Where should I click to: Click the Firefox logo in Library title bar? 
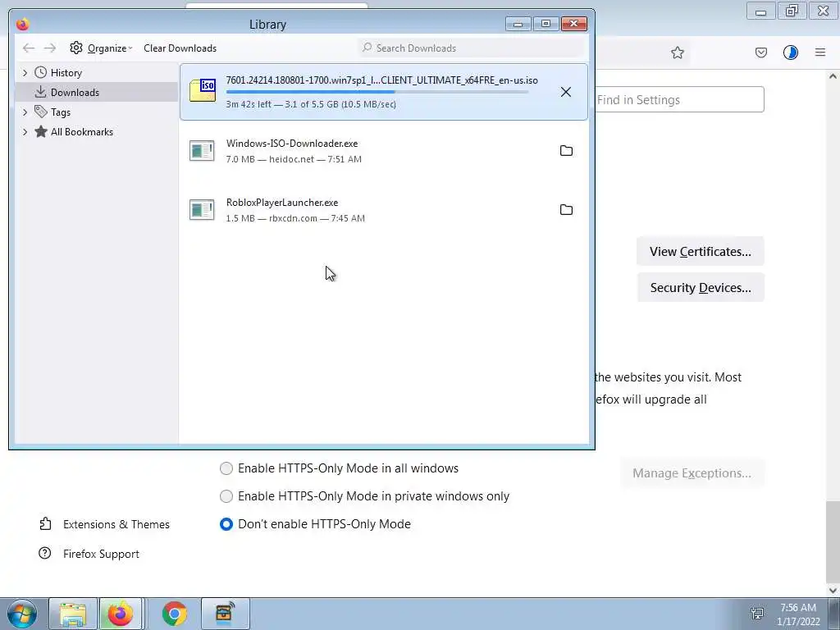[22, 24]
